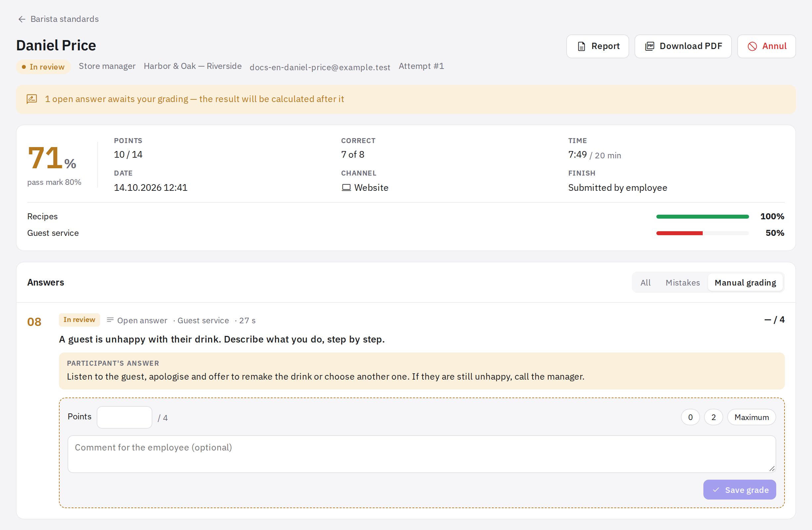Open the Barista standards breadcrumb link

point(65,19)
